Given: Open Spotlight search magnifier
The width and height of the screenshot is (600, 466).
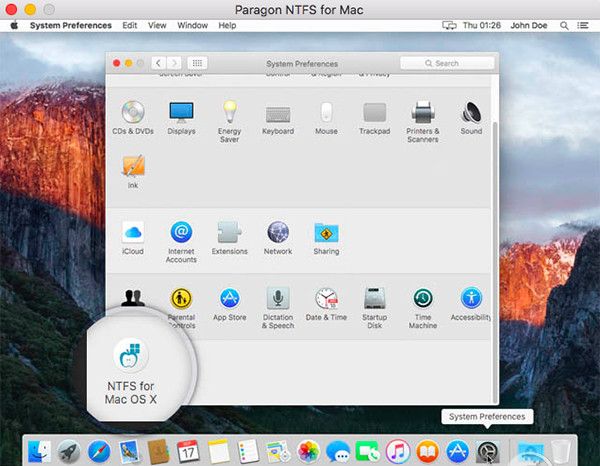Looking at the screenshot, I should 564,26.
